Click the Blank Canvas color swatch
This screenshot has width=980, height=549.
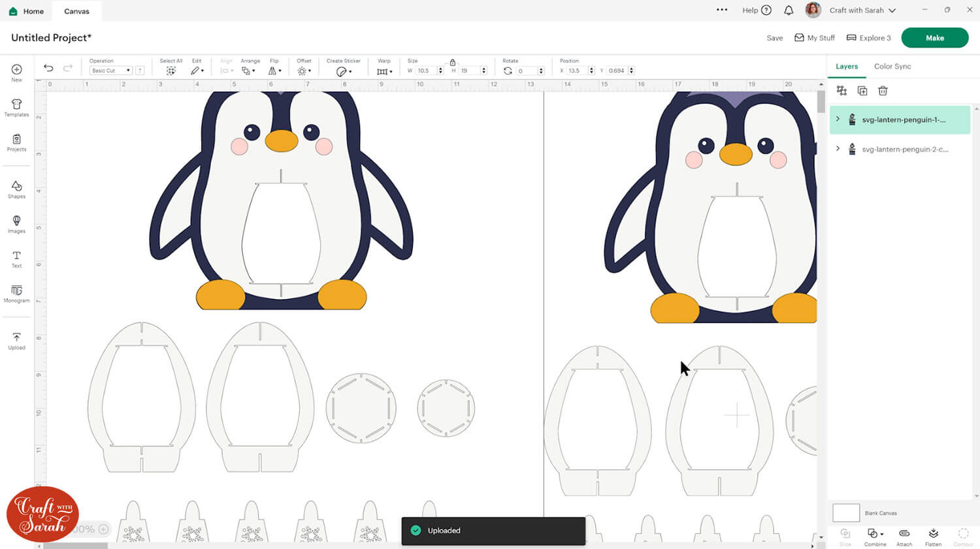(x=845, y=512)
